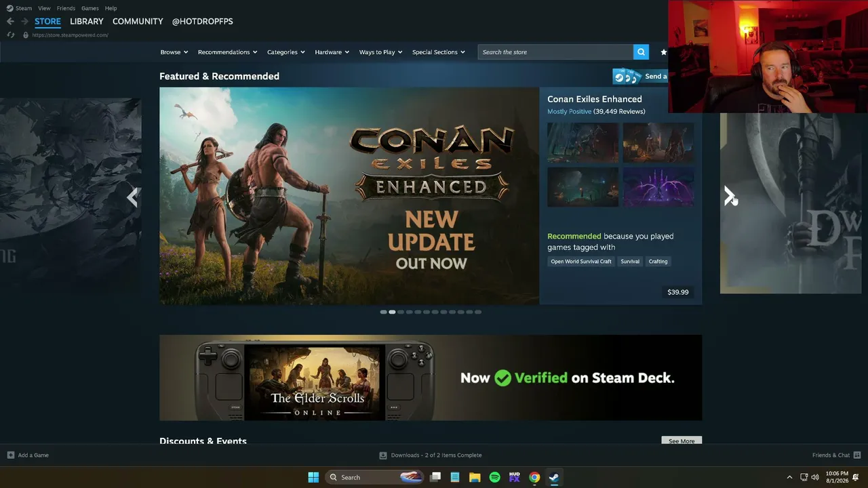Click the Conan Exiles Enhanced title text
868x488 pixels.
(x=595, y=99)
